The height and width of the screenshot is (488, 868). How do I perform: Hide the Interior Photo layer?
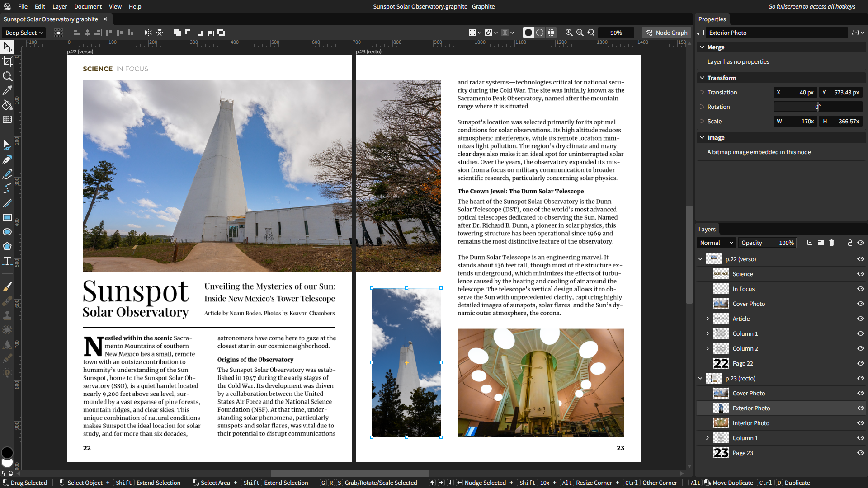860,423
